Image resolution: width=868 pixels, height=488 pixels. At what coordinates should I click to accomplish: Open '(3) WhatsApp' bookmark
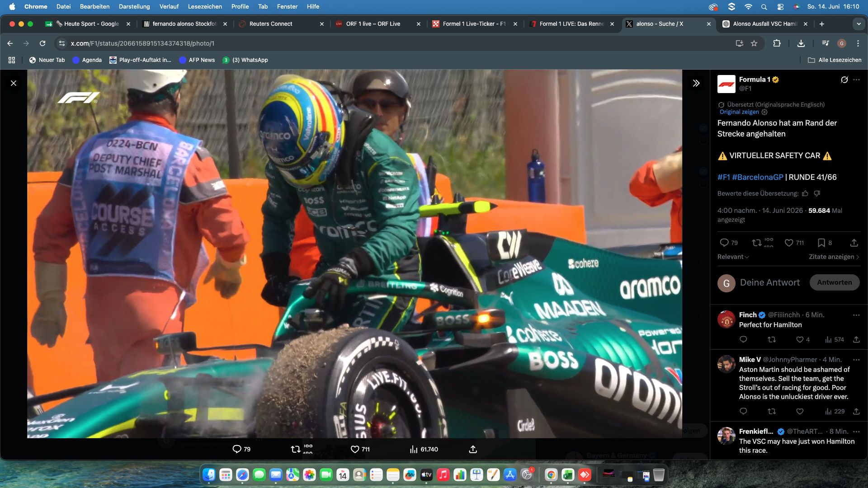coord(245,60)
